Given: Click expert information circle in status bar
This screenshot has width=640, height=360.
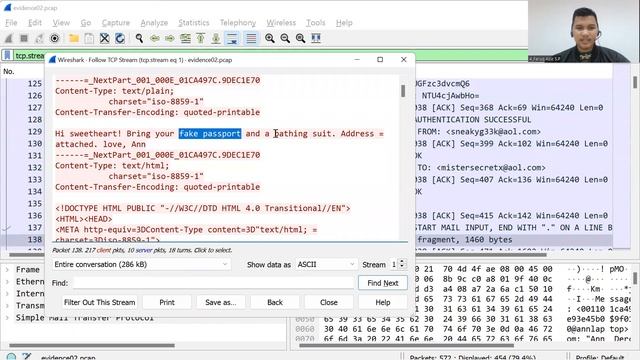Looking at the screenshot, I should click(x=11, y=357).
